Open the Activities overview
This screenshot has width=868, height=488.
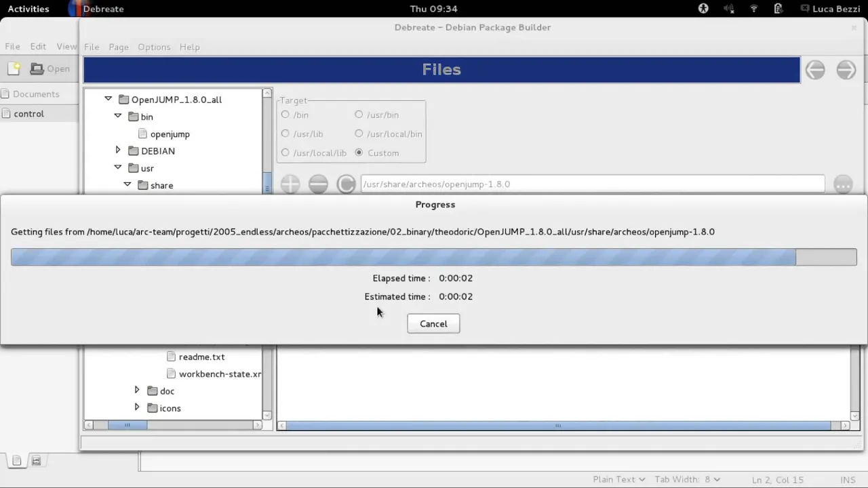point(28,9)
